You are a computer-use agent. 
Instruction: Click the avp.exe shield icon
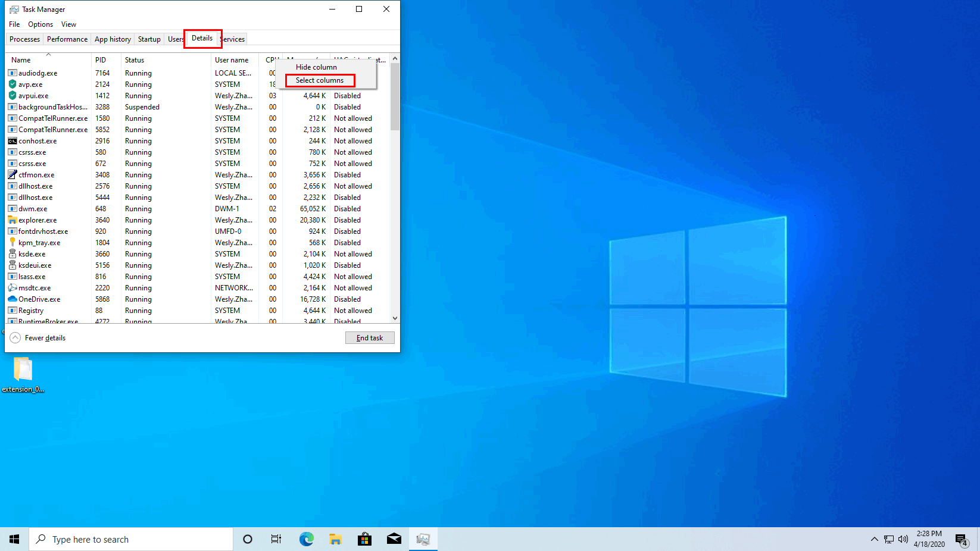pyautogui.click(x=13, y=84)
